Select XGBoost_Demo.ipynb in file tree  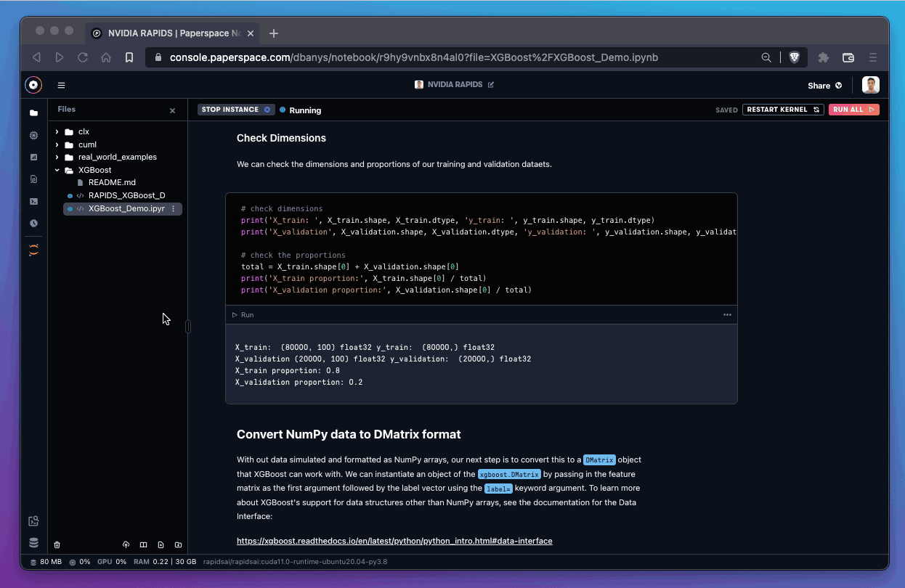(x=121, y=208)
